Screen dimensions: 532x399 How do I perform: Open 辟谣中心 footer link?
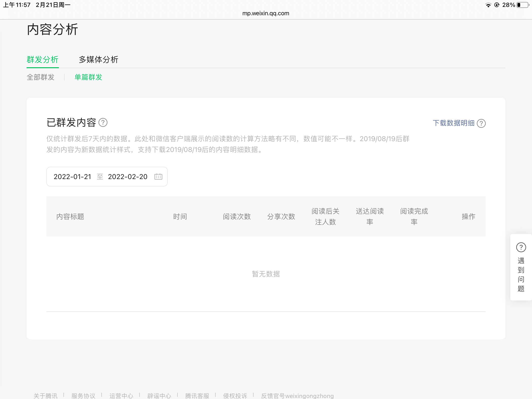(159, 396)
